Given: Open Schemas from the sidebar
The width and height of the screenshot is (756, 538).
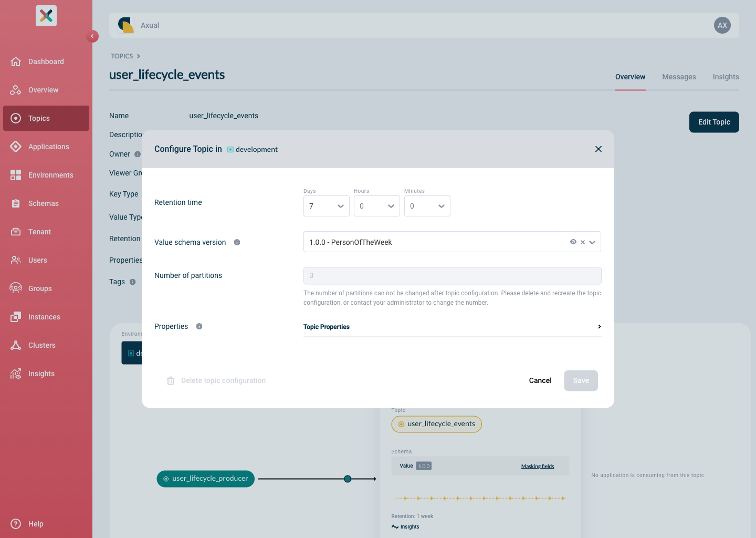Looking at the screenshot, I should pyautogui.click(x=46, y=203).
